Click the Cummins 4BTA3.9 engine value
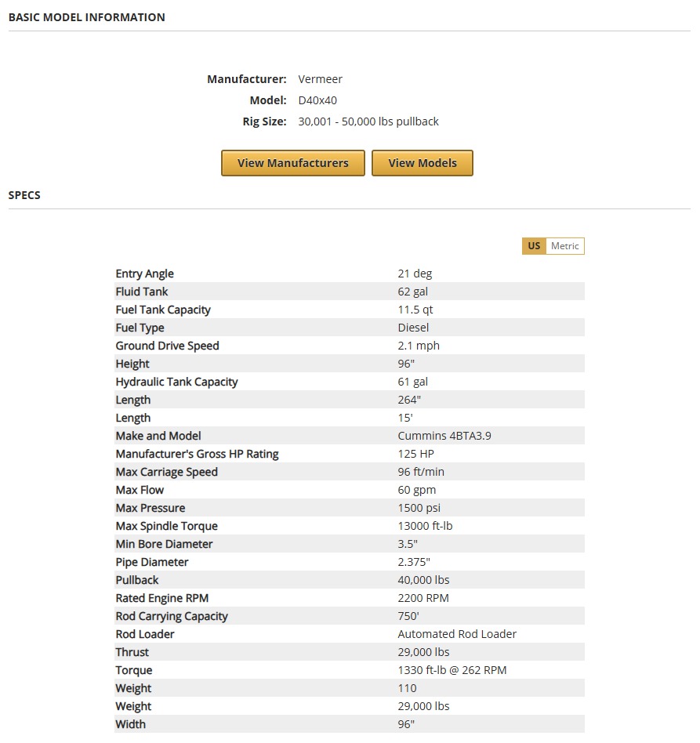The width and height of the screenshot is (700, 743). (444, 436)
